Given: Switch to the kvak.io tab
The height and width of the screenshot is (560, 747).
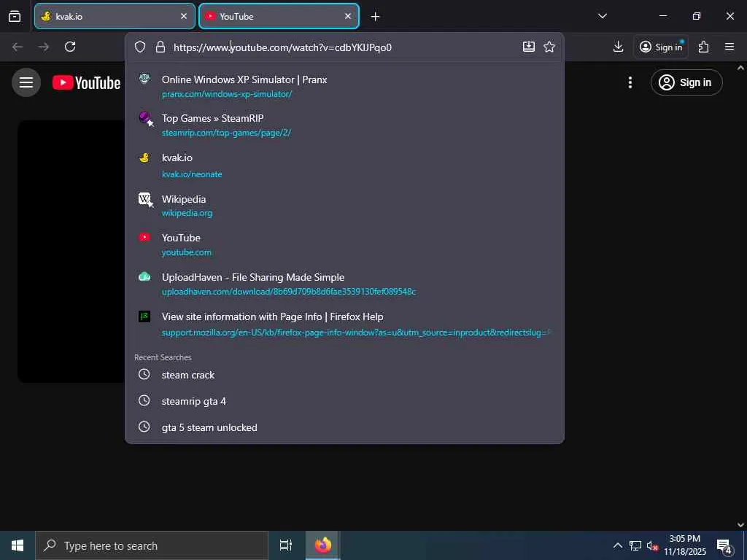Looking at the screenshot, I should click(115, 16).
